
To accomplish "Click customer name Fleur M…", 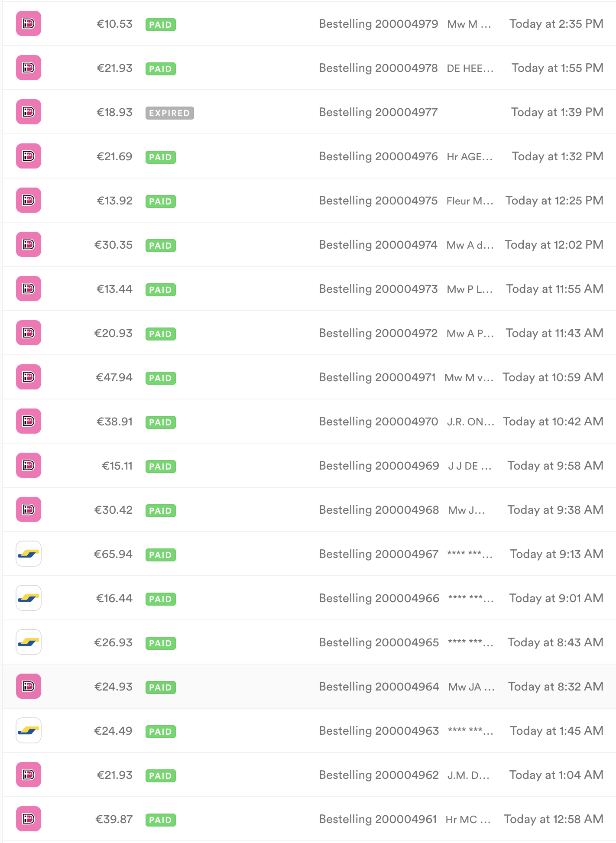I will [470, 201].
